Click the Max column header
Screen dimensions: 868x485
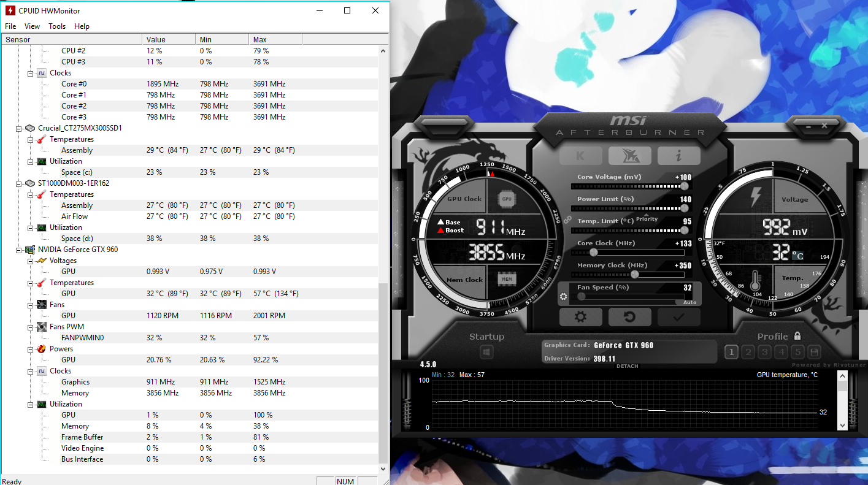(275, 39)
